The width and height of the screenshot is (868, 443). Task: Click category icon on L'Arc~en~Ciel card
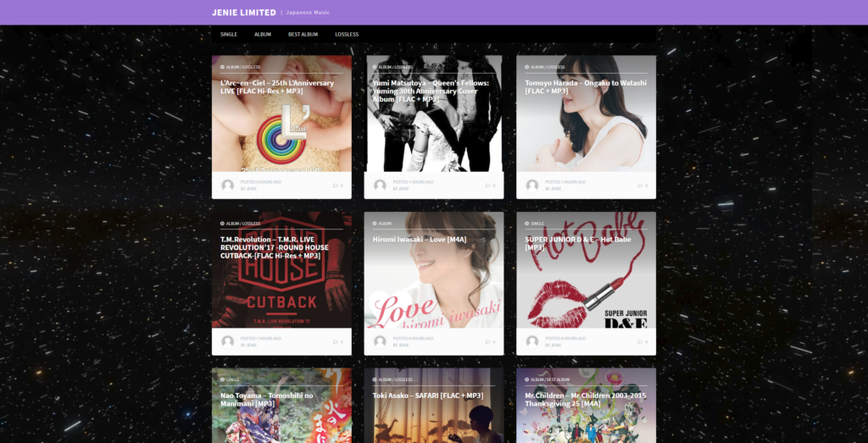click(x=223, y=67)
